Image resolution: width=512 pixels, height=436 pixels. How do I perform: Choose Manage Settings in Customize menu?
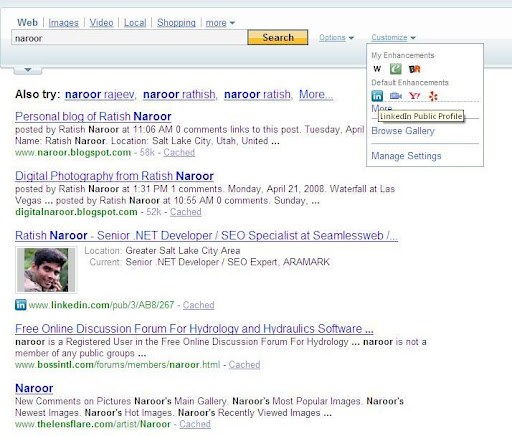pos(406,156)
